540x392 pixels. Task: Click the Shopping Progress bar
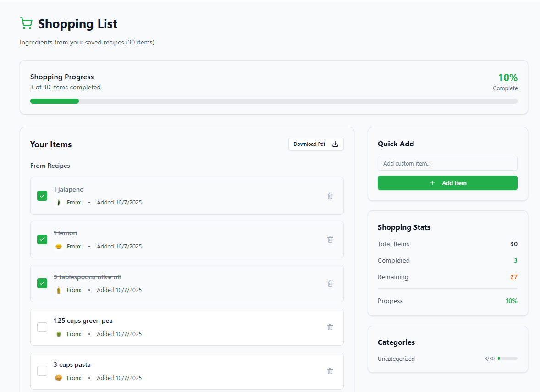coord(274,101)
